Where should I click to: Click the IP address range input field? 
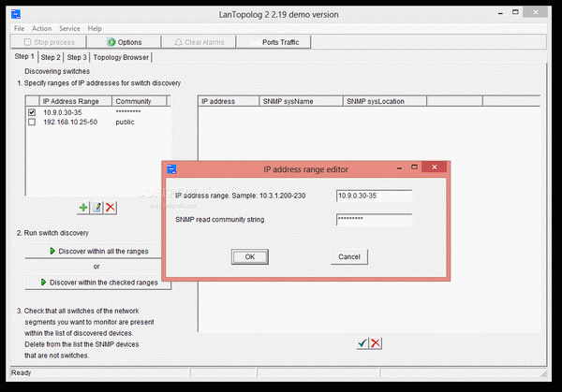pyautogui.click(x=374, y=196)
